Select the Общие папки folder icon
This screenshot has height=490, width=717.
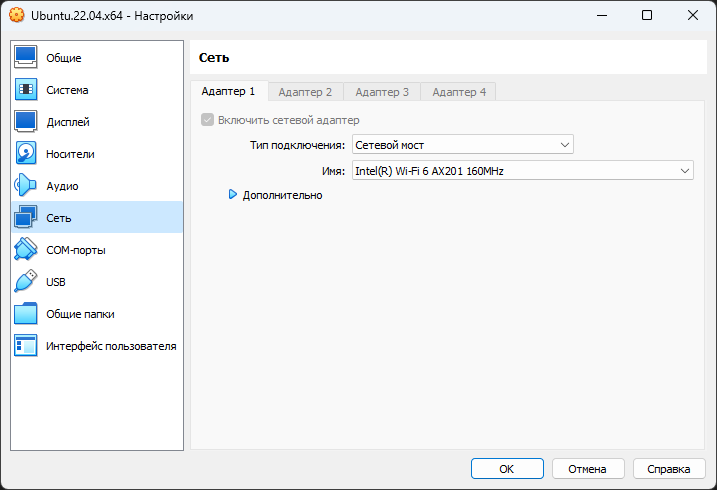(26, 314)
